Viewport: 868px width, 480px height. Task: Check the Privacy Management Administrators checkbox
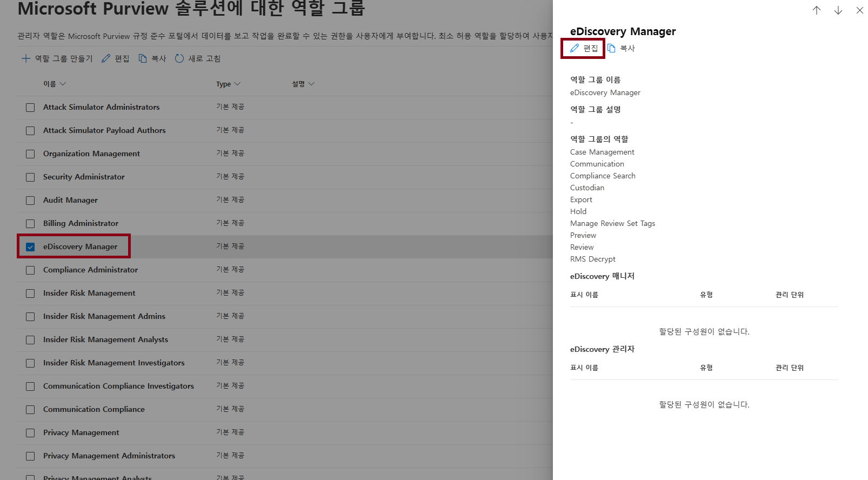tap(30, 456)
